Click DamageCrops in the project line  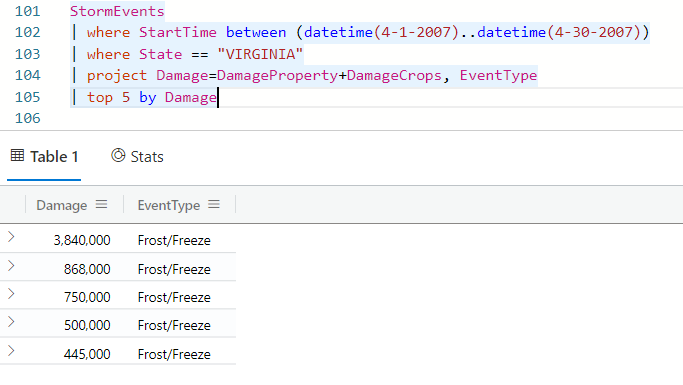394,76
